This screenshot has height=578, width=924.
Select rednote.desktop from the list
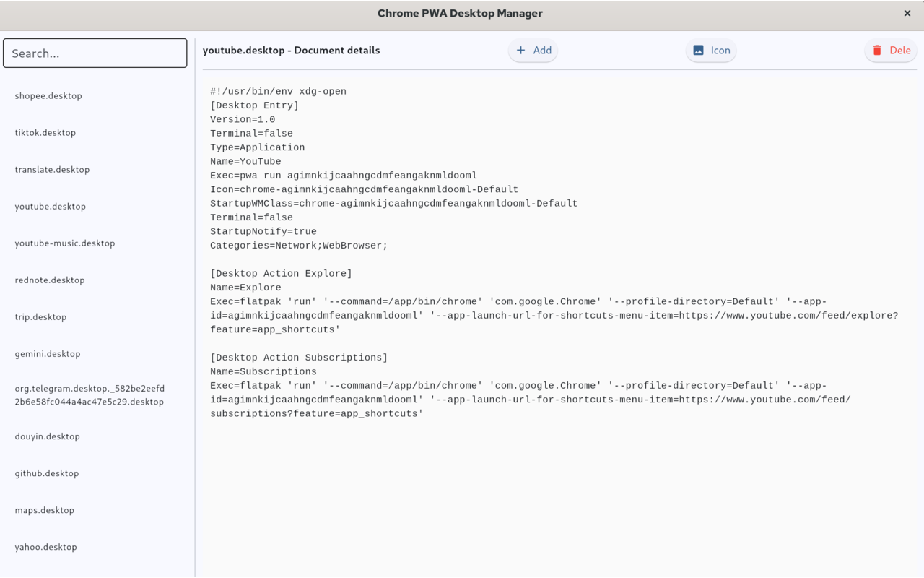[50, 280]
